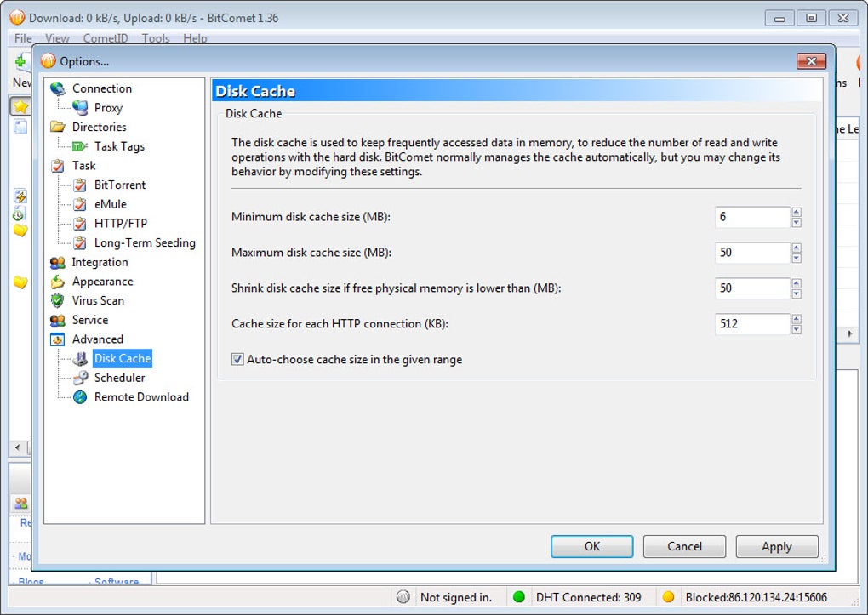Select Virus Scan in the options tree
The width and height of the screenshot is (868, 615).
point(98,300)
